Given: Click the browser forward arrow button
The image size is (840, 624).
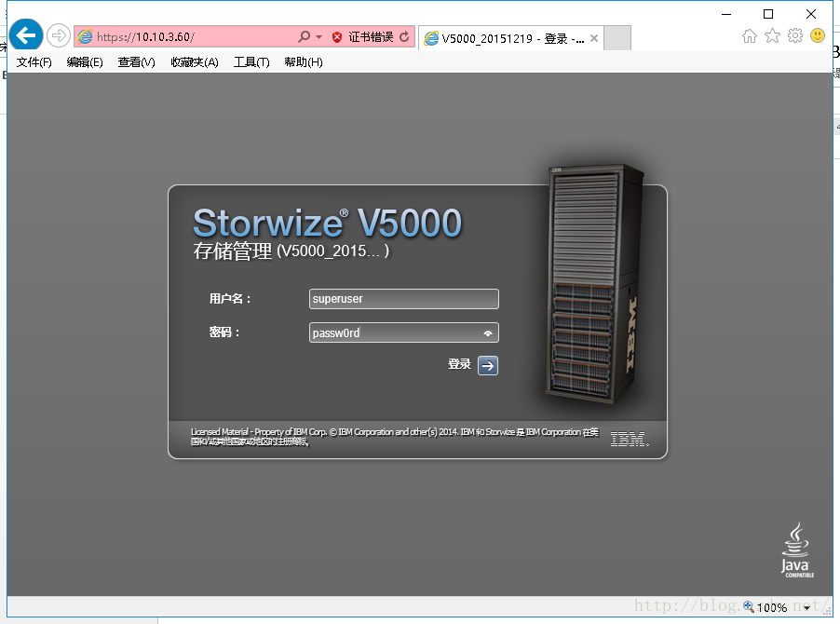Looking at the screenshot, I should point(59,36).
